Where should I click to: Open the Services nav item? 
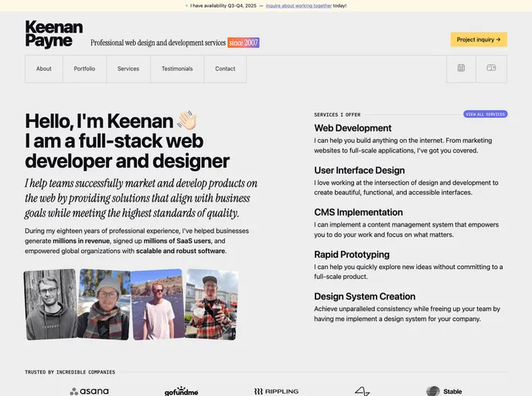point(128,69)
